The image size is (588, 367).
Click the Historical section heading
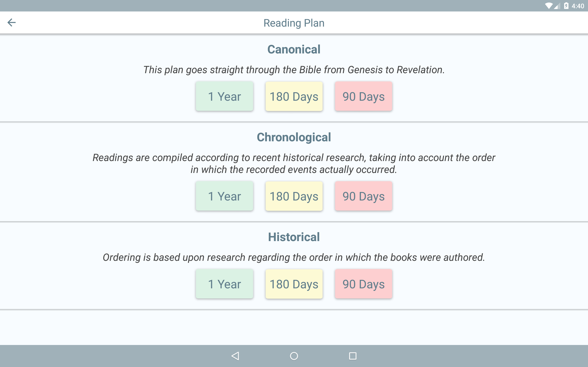(x=294, y=237)
